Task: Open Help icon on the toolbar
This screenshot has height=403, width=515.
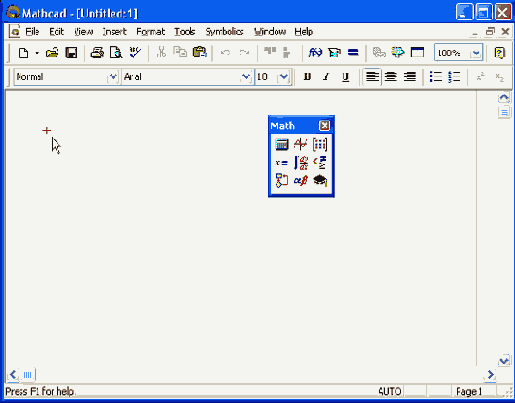Action: click(500, 53)
